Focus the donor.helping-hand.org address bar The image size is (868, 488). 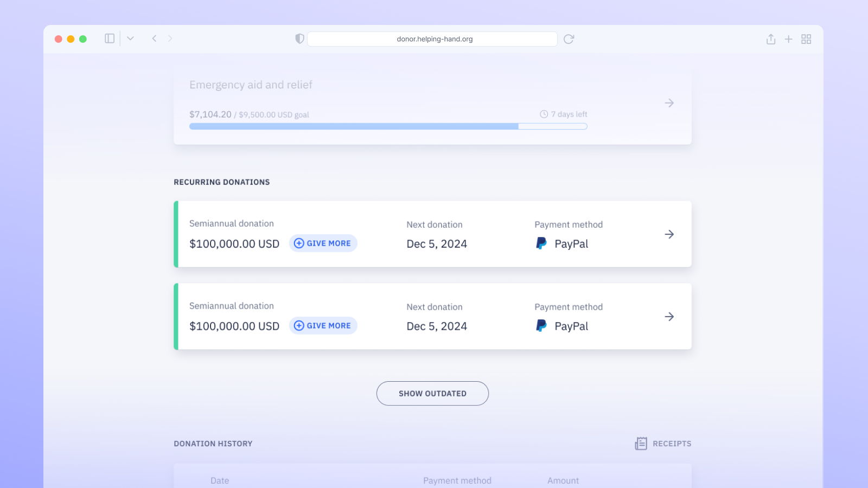(434, 39)
